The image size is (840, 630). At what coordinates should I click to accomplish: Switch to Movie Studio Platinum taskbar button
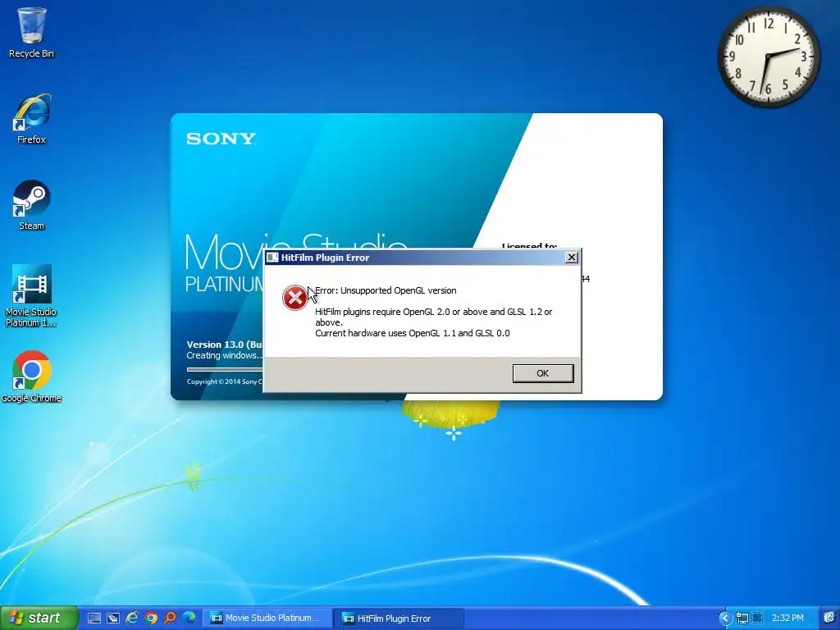[x=267, y=619]
